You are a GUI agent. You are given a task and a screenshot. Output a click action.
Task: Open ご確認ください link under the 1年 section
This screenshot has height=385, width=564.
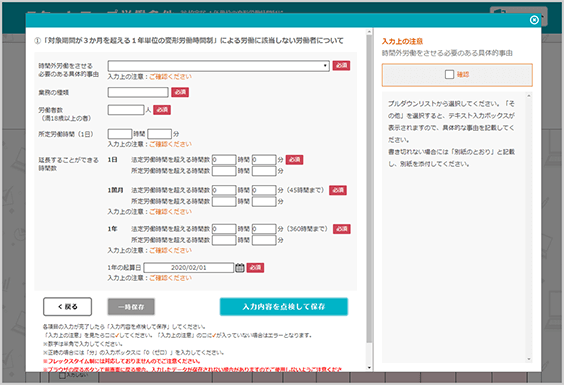[x=170, y=250]
